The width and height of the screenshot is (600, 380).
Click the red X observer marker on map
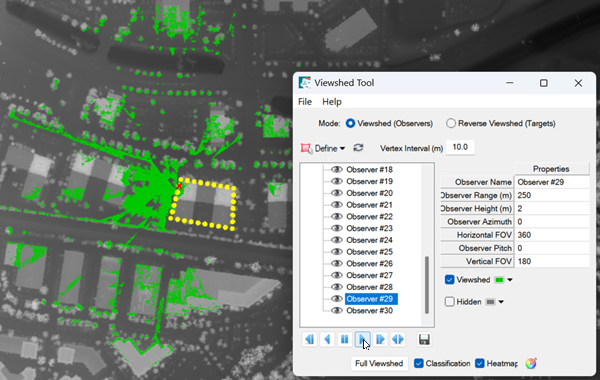(x=179, y=186)
